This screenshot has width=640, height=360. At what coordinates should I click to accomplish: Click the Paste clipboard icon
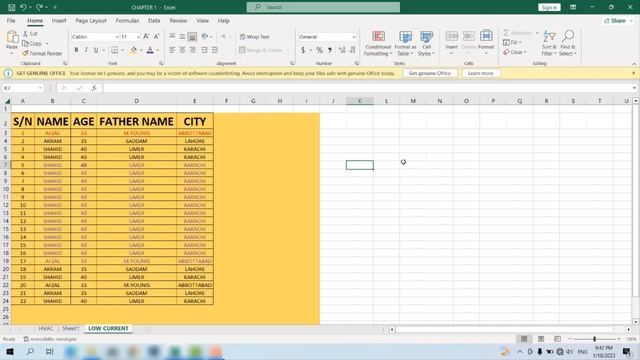coord(12,37)
